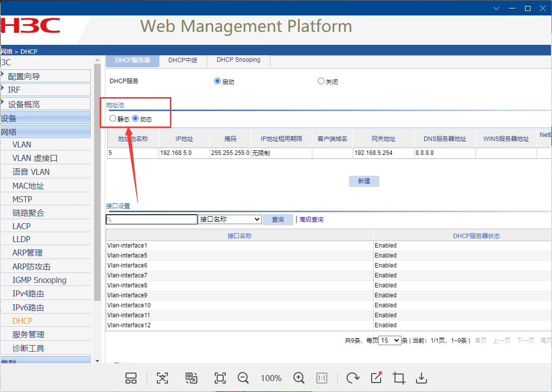Viewport: 552px width, 392px height.
Task: Select the 192.168.5.0 address pool cell
Action: pyautogui.click(x=184, y=153)
